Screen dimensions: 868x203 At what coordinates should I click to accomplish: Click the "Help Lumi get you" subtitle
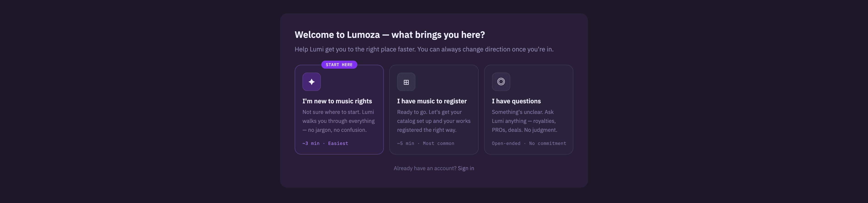424,49
